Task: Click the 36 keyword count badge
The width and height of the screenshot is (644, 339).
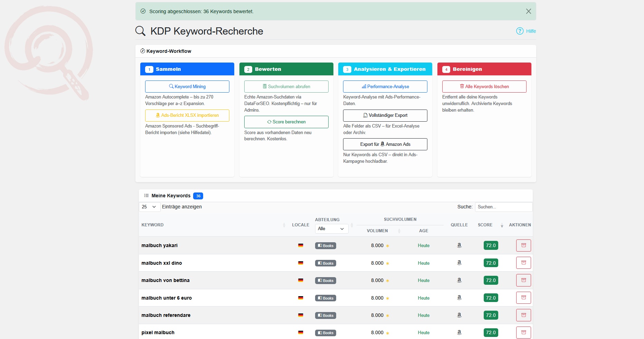Action: click(198, 196)
